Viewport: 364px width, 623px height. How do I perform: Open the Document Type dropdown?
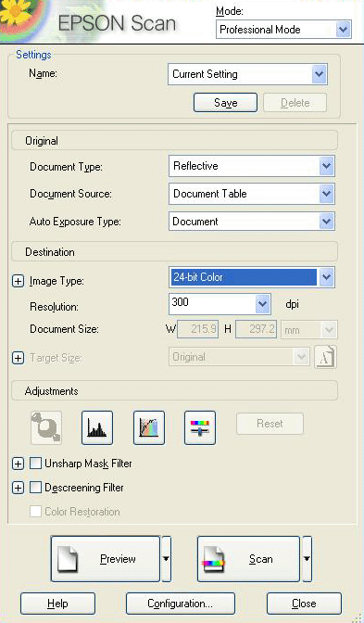pos(252,166)
